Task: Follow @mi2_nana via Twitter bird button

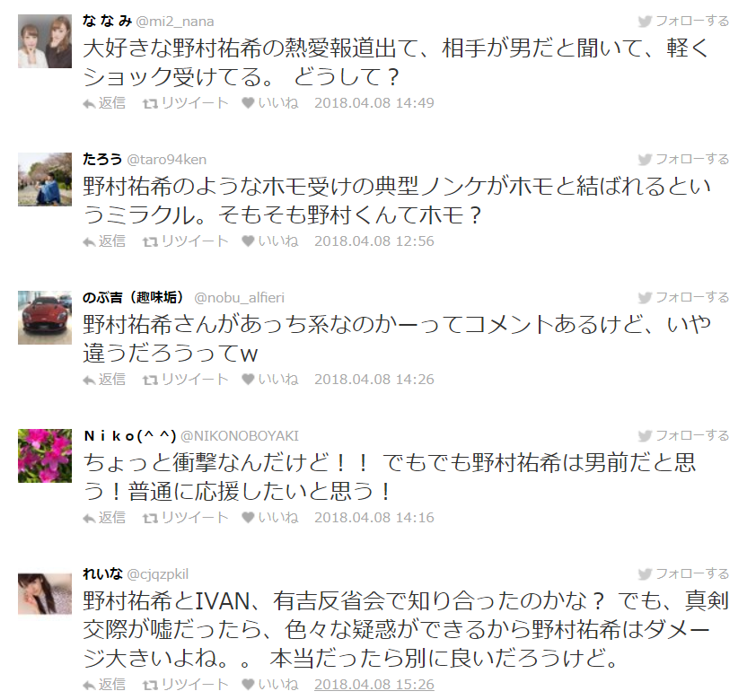Action: pyautogui.click(x=683, y=22)
